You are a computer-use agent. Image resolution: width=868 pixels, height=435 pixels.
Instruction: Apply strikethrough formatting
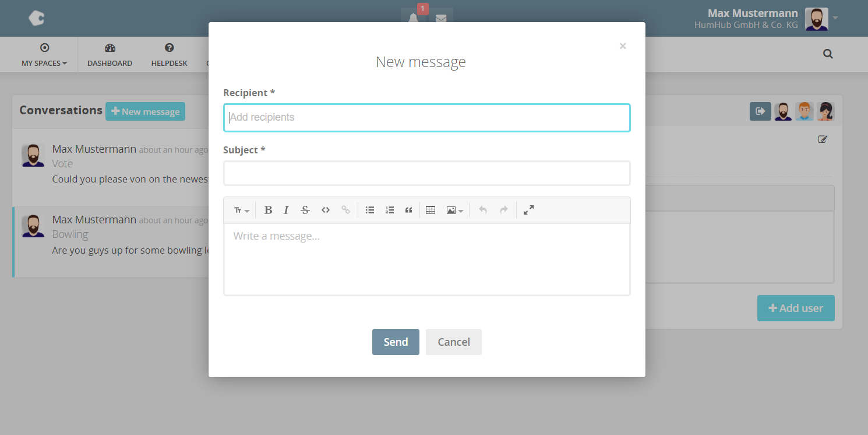(305, 211)
